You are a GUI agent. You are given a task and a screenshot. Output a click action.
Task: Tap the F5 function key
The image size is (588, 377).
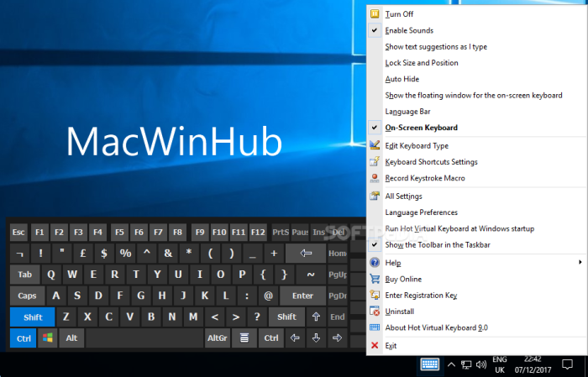pos(119,232)
